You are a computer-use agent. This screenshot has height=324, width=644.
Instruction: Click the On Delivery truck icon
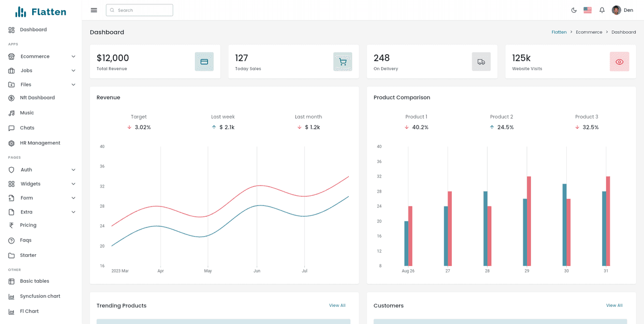[x=481, y=62]
